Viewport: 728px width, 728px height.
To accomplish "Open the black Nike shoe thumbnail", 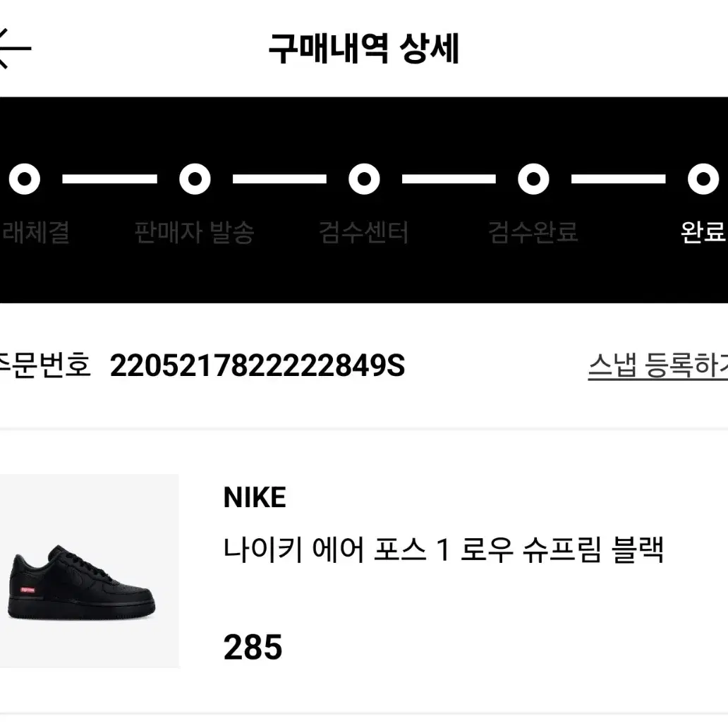I will point(89,571).
